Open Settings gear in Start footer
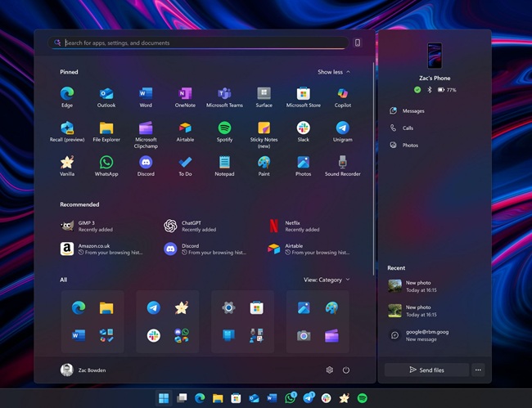 click(x=330, y=370)
